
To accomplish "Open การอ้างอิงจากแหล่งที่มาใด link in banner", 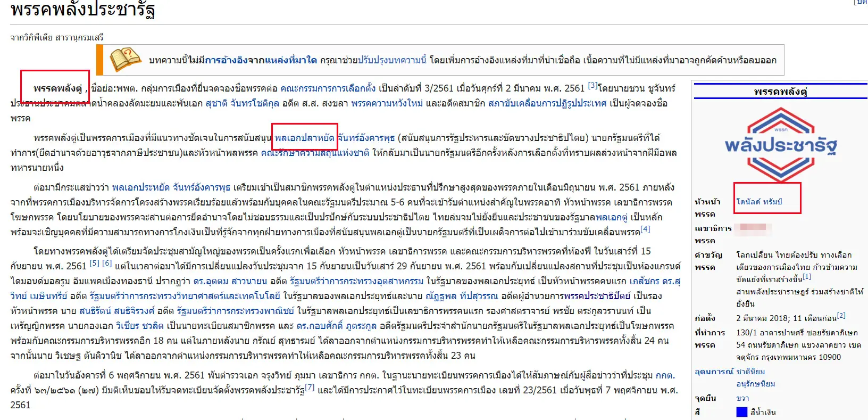I will point(261,60).
